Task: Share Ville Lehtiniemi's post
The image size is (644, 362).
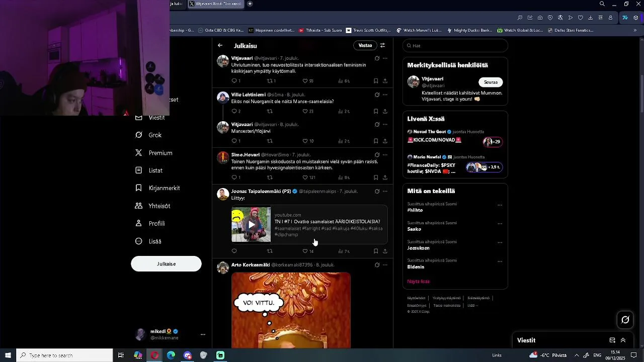Action: point(385,111)
